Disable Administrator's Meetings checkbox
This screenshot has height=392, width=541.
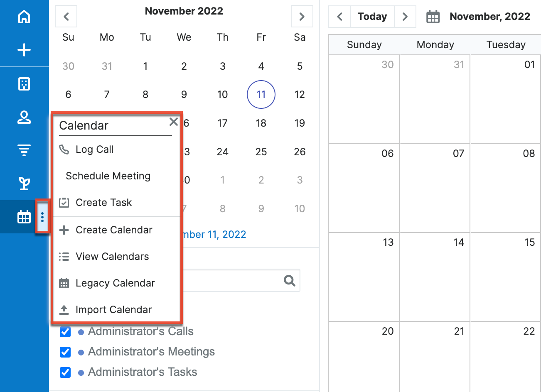pos(65,352)
